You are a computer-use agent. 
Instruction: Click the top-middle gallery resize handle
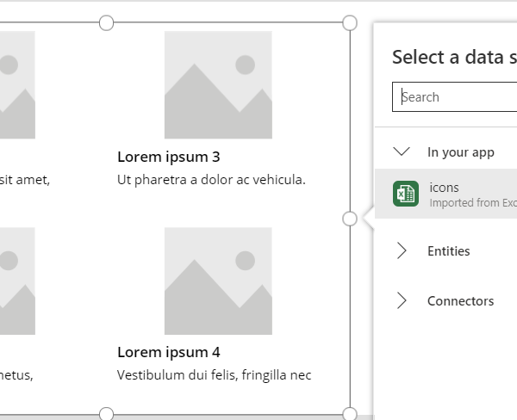(x=106, y=22)
